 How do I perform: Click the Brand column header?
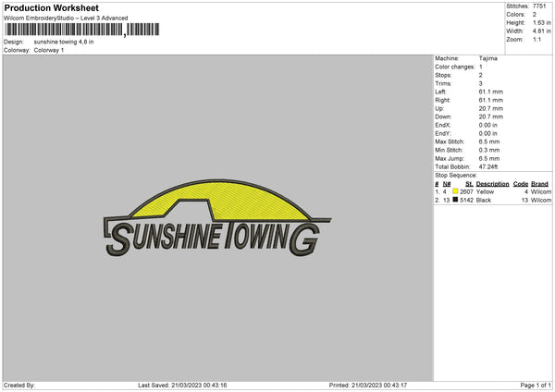539,184
